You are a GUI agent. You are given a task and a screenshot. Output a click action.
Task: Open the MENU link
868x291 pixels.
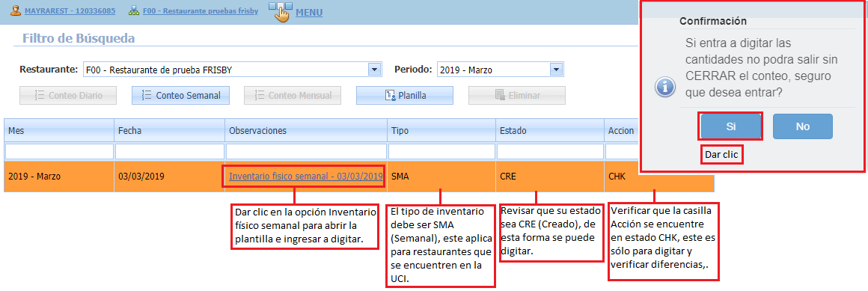[x=309, y=12]
